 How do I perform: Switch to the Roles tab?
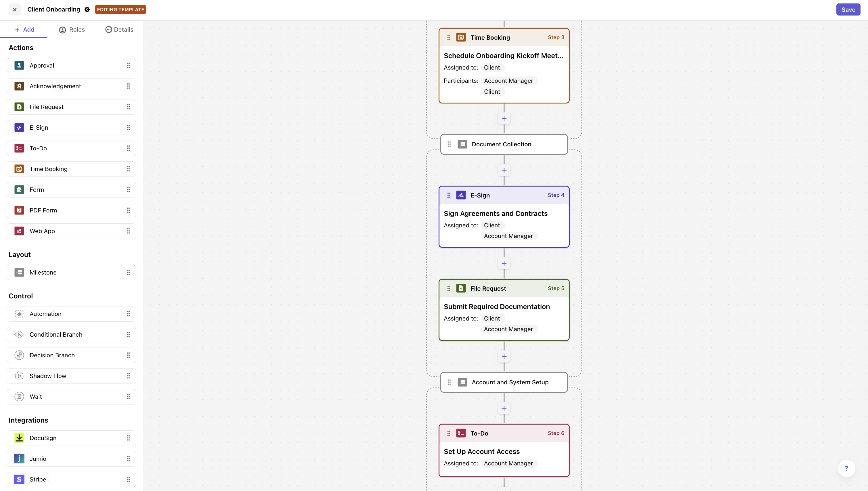coord(72,29)
